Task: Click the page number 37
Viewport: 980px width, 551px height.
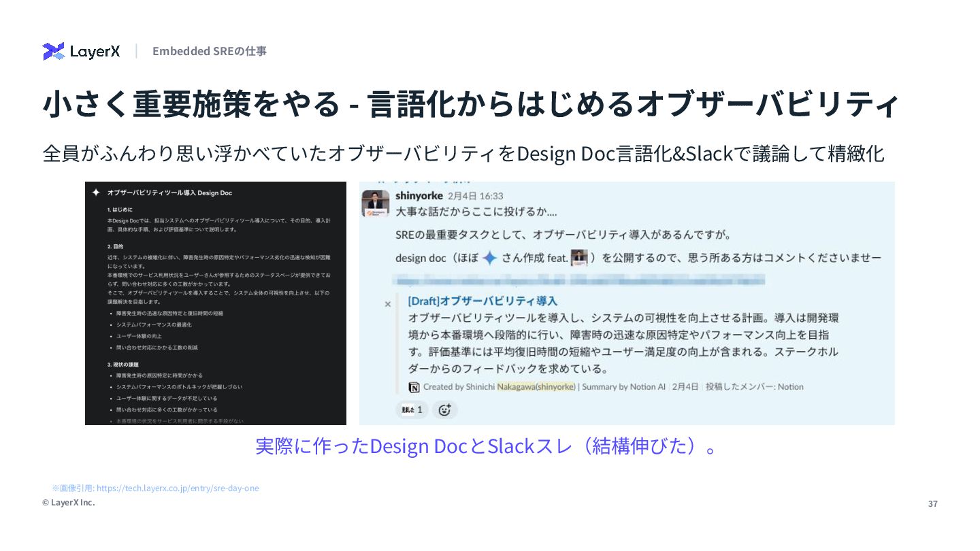Action: tap(933, 504)
